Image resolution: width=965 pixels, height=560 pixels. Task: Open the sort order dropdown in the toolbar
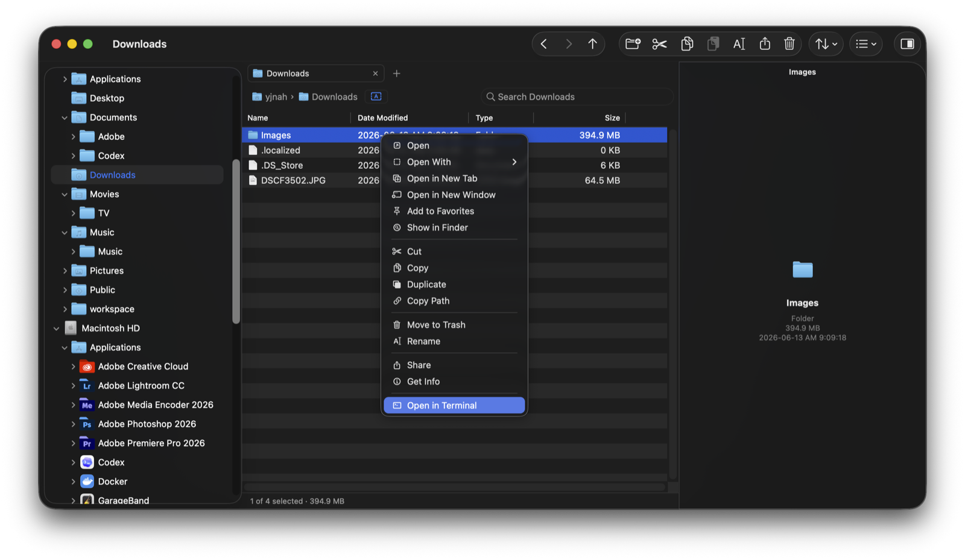coord(826,44)
